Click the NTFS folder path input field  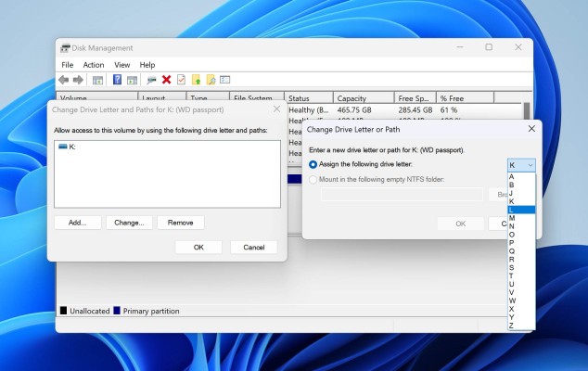(402, 195)
